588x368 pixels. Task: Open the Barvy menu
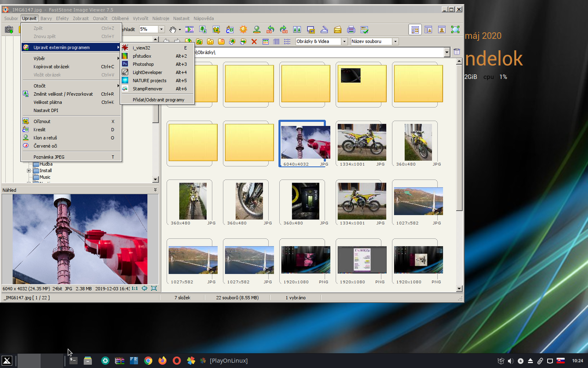tap(46, 18)
